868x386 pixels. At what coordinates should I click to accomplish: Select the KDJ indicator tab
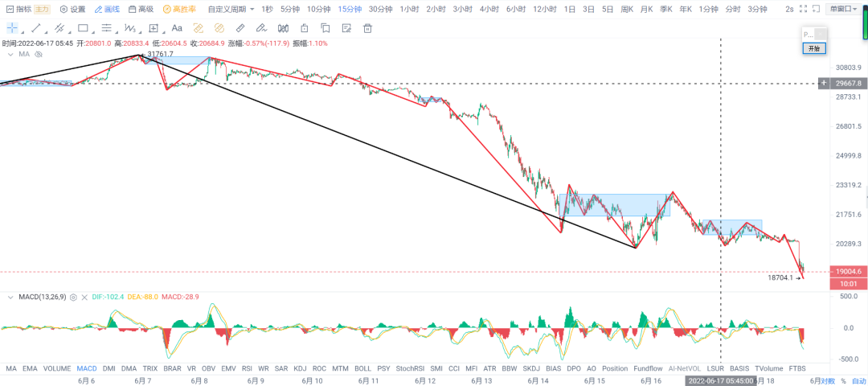coord(300,368)
